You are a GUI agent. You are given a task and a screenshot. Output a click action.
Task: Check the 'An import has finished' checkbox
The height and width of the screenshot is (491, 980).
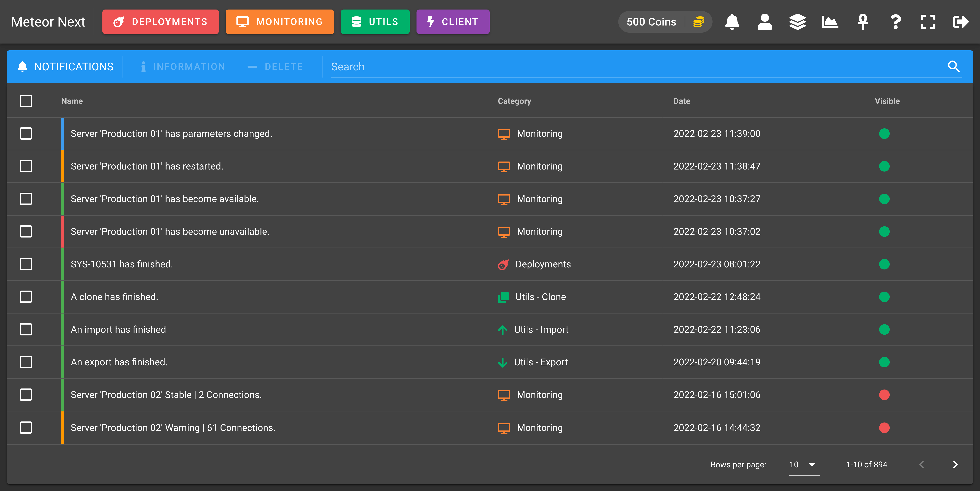click(x=26, y=330)
